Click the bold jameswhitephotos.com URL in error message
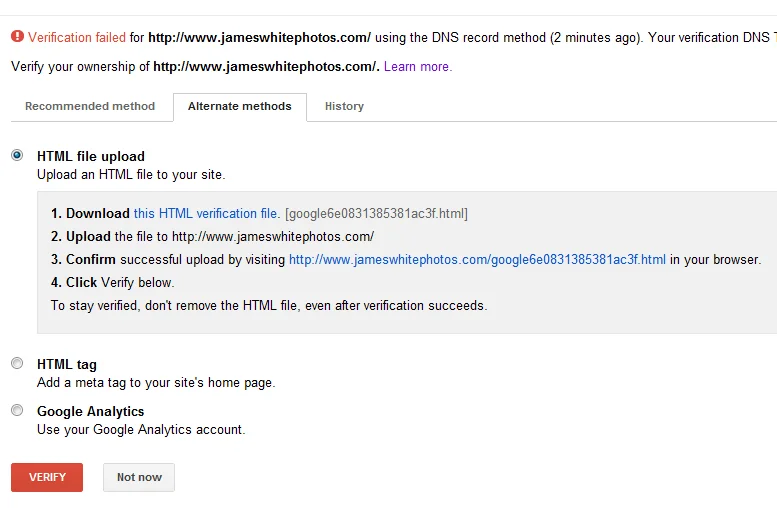The width and height of the screenshot is (777, 508). (259, 38)
